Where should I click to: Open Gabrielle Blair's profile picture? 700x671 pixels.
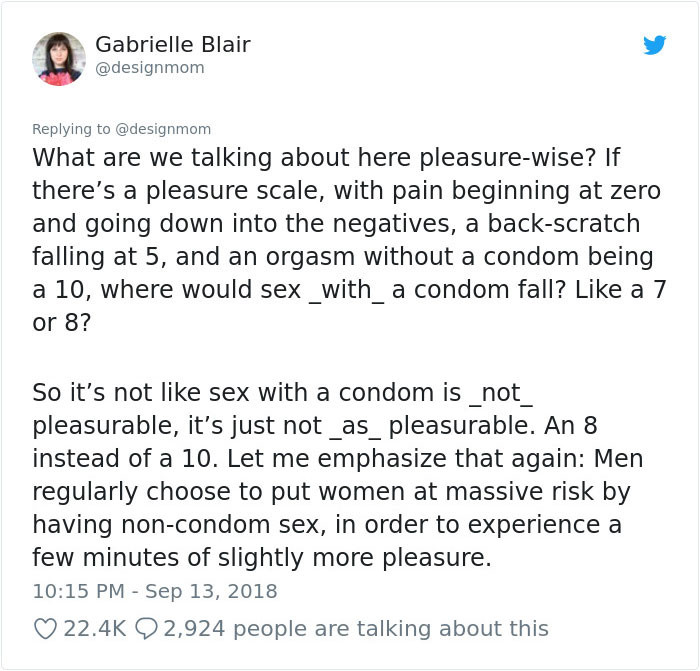(59, 58)
